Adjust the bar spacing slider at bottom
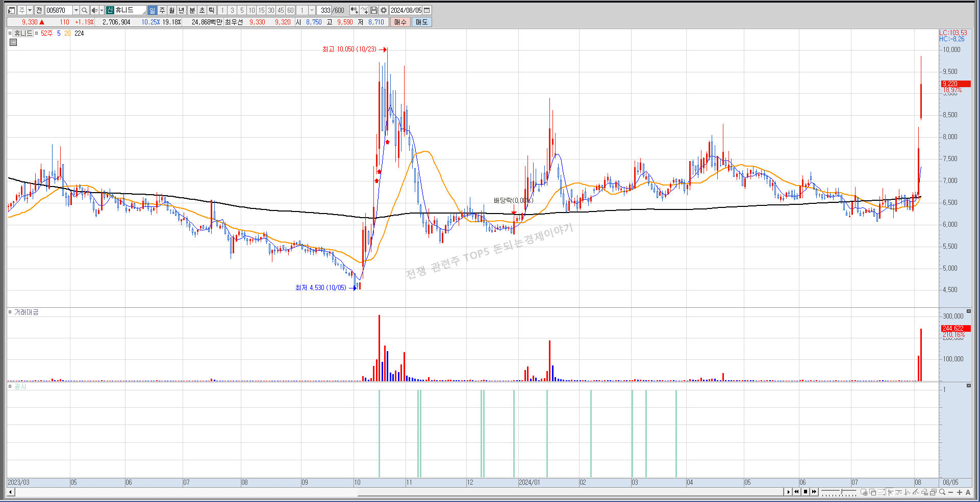The height and width of the screenshot is (502, 980). [839, 492]
